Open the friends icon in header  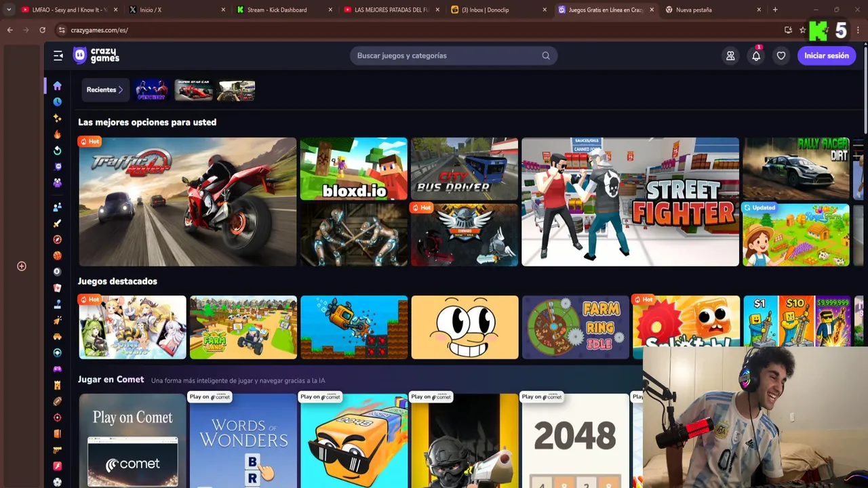pos(730,56)
